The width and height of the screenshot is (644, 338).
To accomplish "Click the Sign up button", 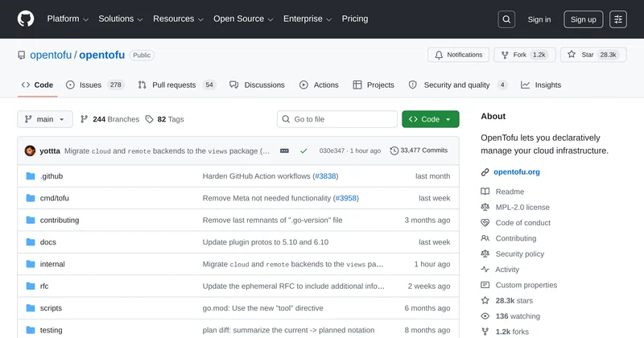I will point(583,19).
